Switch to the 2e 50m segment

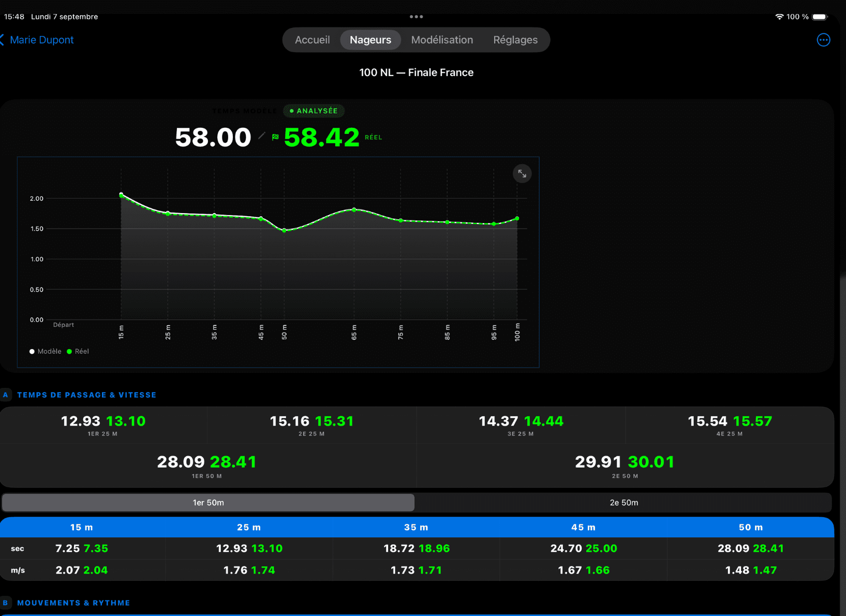[x=624, y=503]
